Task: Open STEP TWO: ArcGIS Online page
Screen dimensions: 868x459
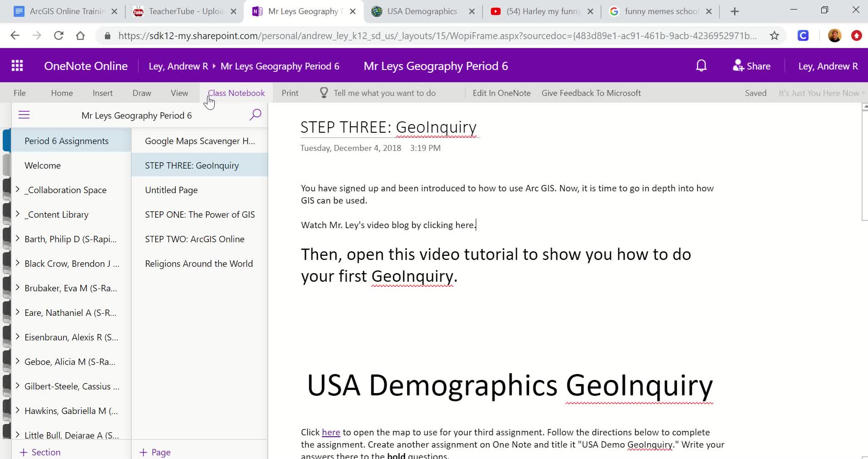Action: pos(200,239)
